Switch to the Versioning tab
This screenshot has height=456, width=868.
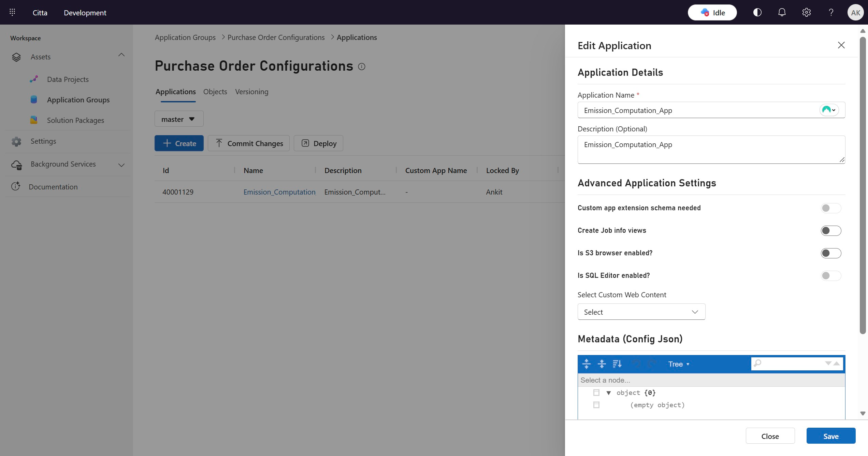[251, 92]
